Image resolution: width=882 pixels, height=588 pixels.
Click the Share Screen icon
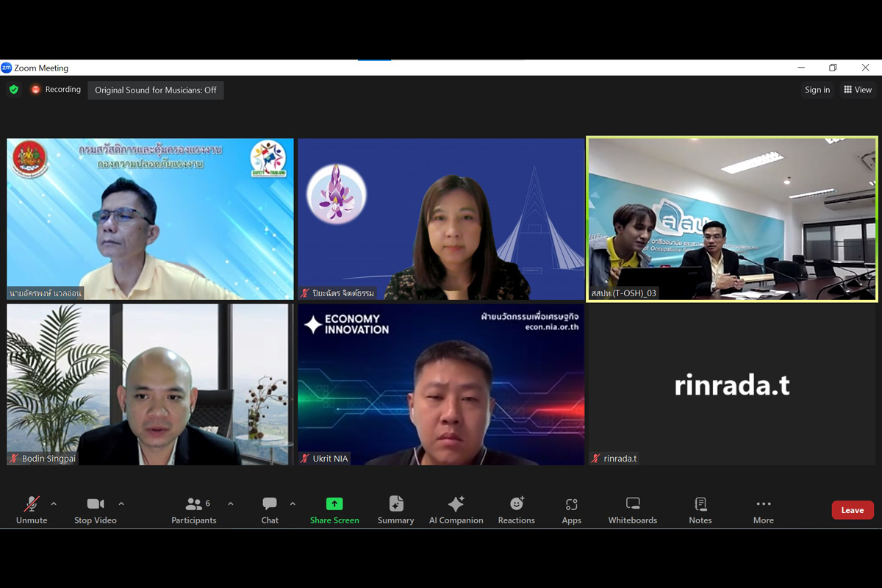click(x=334, y=504)
